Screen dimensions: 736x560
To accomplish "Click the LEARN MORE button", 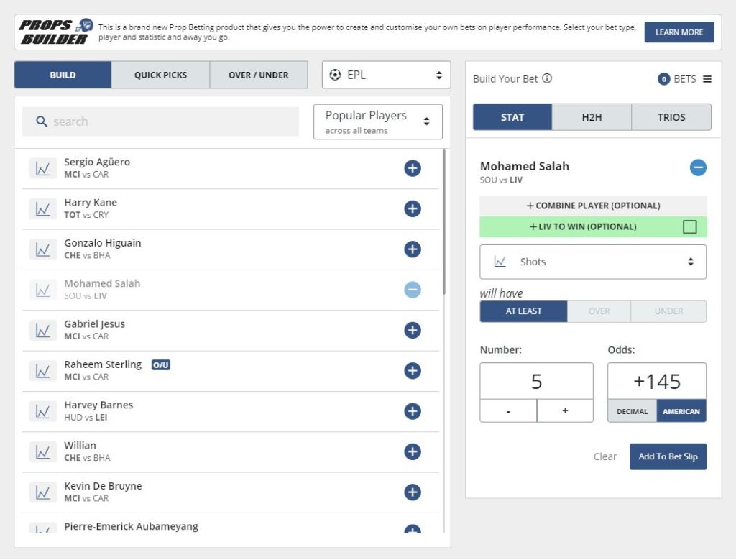I will pyautogui.click(x=678, y=32).
